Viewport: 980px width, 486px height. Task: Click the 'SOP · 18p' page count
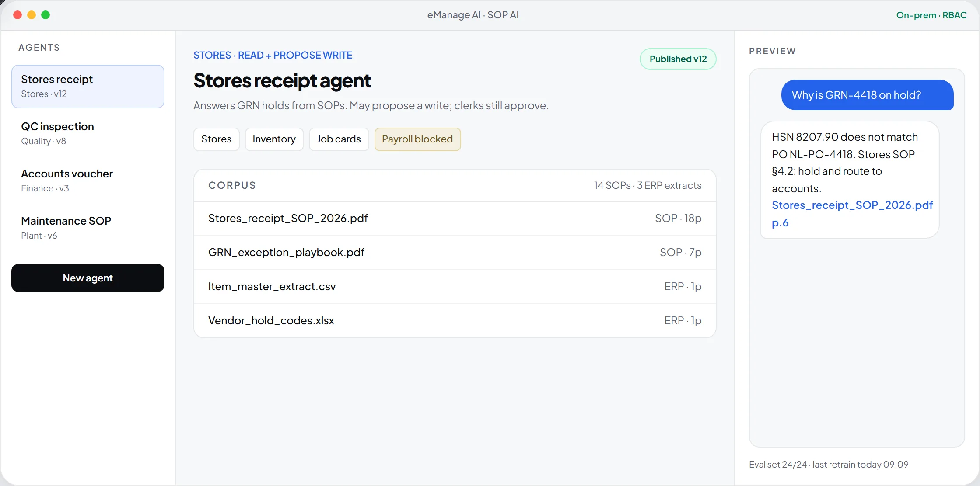coord(678,219)
